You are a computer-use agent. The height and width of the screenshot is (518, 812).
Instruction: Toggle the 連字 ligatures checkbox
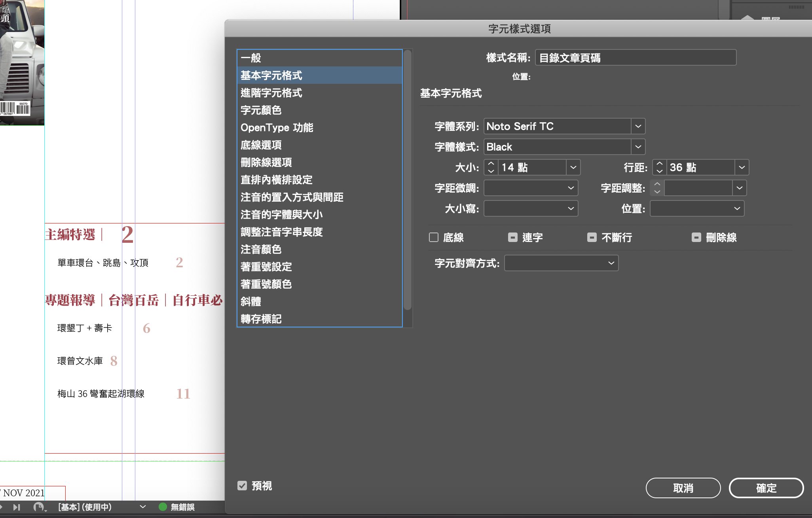[x=513, y=237]
